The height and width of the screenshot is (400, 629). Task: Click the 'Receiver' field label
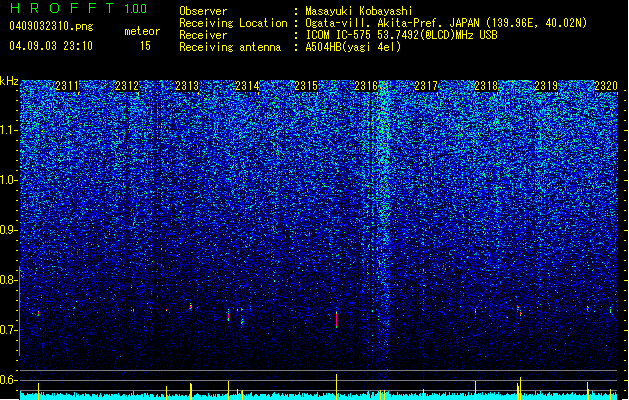(203, 35)
